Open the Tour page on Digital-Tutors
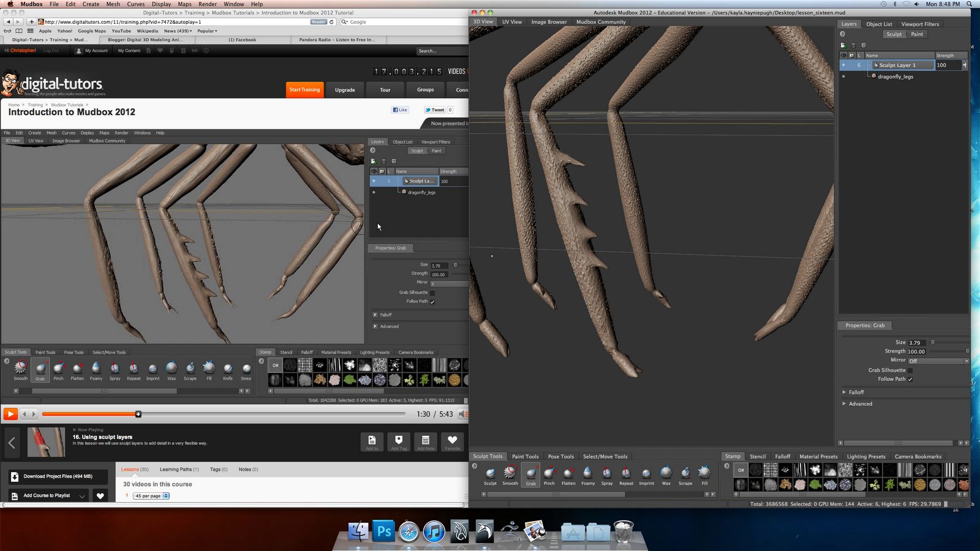 tap(385, 90)
